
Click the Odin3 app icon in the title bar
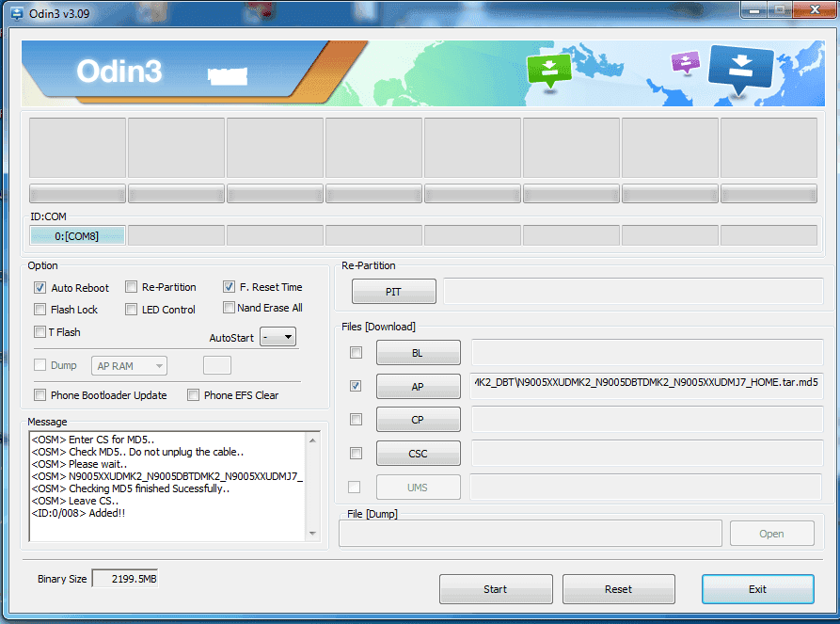point(17,13)
